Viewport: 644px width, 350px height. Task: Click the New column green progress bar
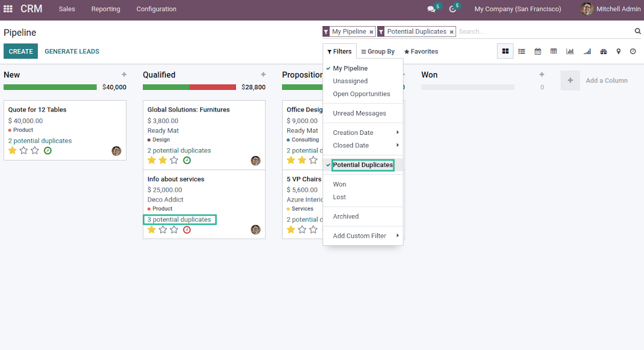50,87
